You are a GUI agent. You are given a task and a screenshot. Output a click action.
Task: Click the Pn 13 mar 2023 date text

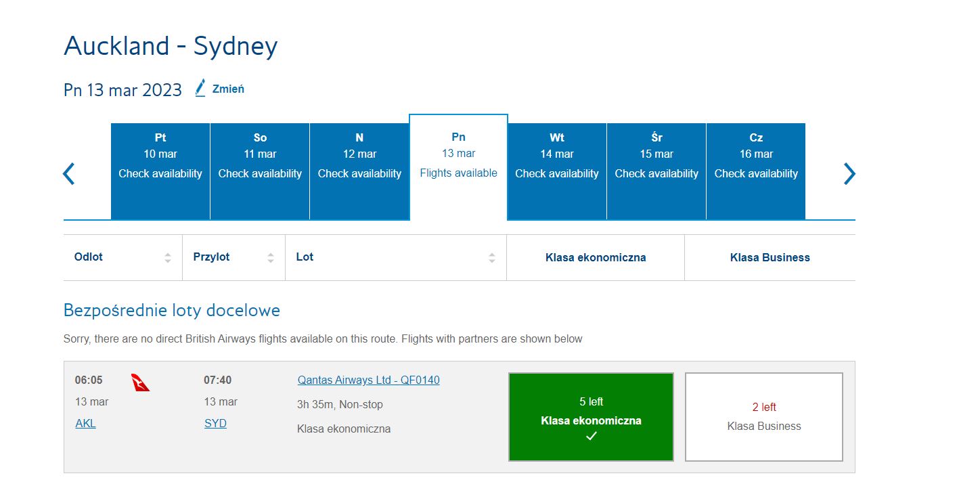[x=122, y=90]
